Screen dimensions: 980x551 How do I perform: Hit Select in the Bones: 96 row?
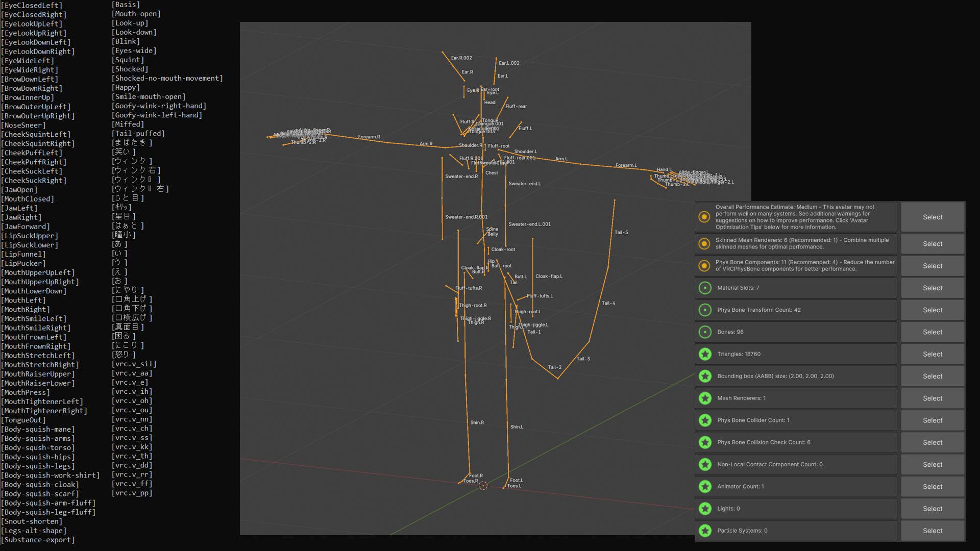(x=933, y=332)
